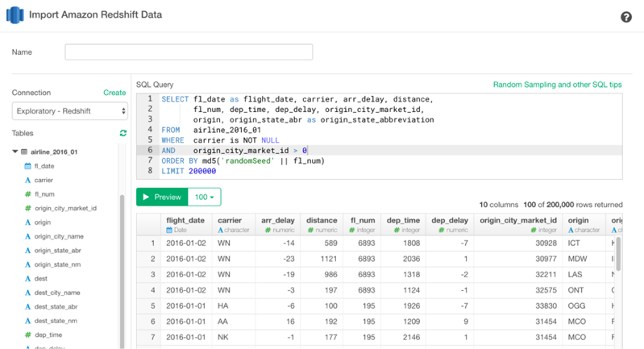The image size is (644, 349).
Task: Collapse the airline_2016_01 table tree
Action: [x=15, y=152]
